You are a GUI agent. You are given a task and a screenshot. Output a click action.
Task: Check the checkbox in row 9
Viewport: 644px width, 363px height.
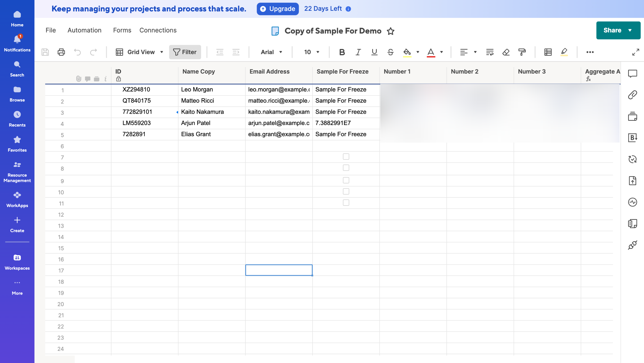346,180
